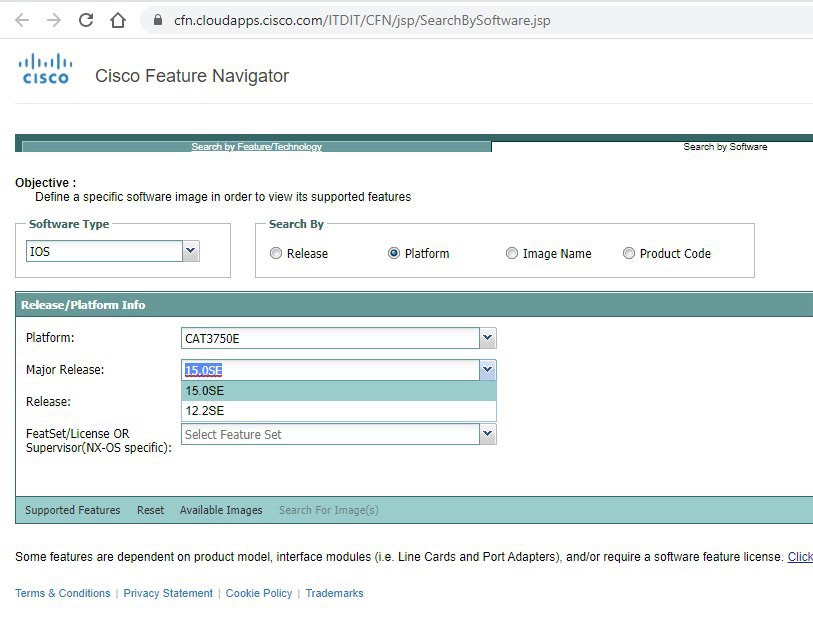
Task: Collapse the Major Release dropdown arrow
Action: (x=487, y=370)
